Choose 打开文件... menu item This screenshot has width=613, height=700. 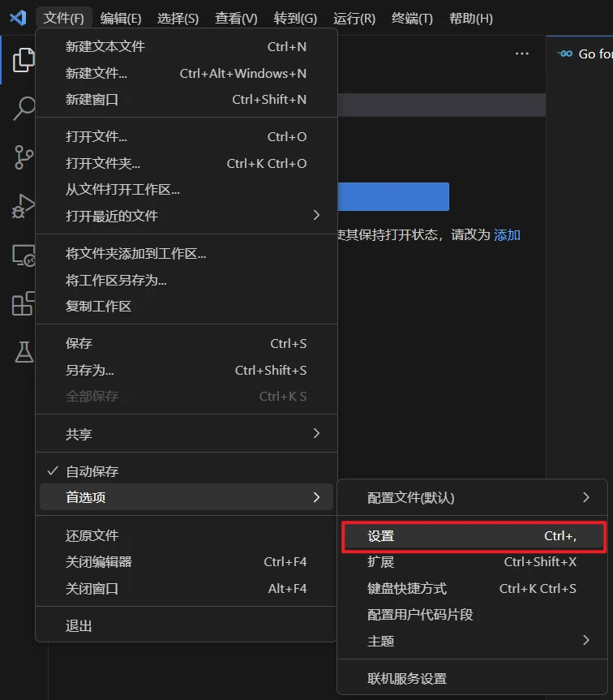(186, 136)
